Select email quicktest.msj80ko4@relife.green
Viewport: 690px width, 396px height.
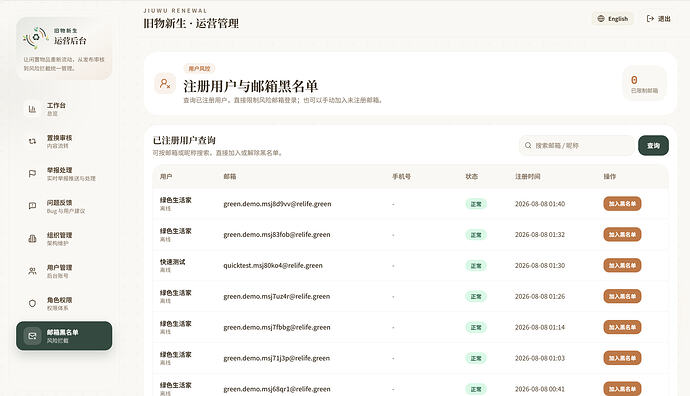coord(273,265)
